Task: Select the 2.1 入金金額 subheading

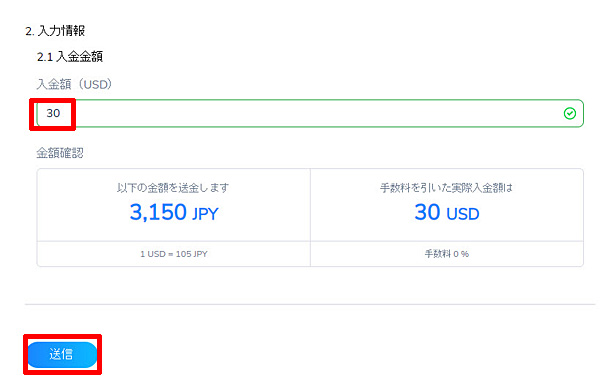Action: point(70,57)
